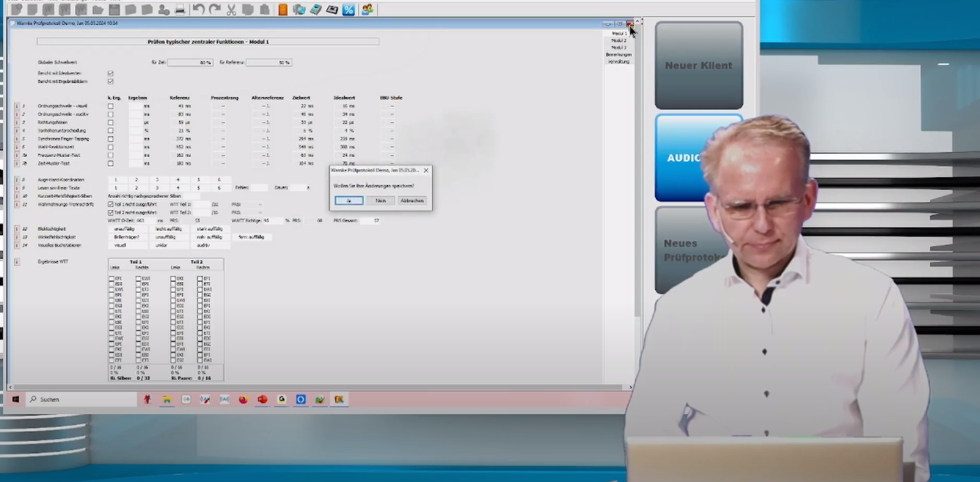Image resolution: width=980 pixels, height=482 pixels.
Task: Click the card icon left of percent icon
Action: click(332, 9)
